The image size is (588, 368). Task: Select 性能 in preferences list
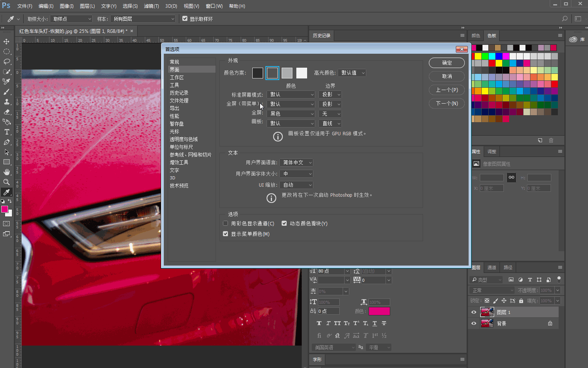coord(175,116)
